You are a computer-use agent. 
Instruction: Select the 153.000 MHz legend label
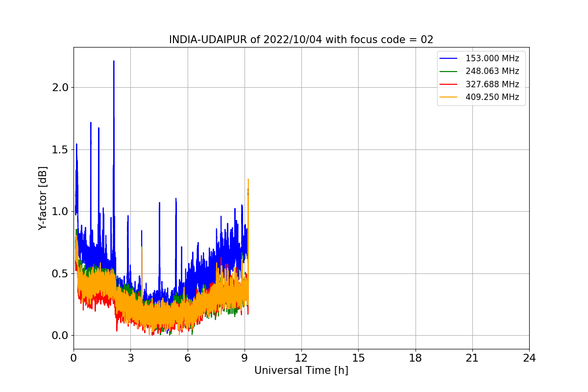coord(492,58)
